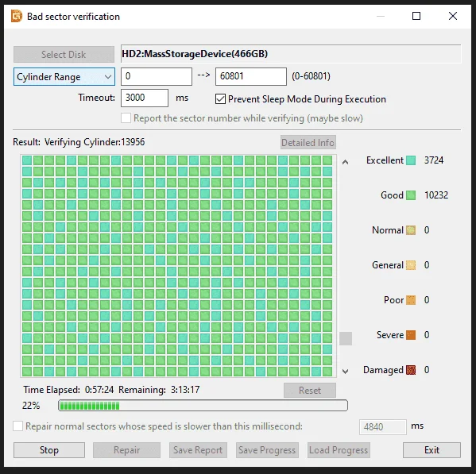Click the HD2:MassStorageDevice(466GB) disk name field
Viewport: 476px width, 474px height.
click(291, 54)
